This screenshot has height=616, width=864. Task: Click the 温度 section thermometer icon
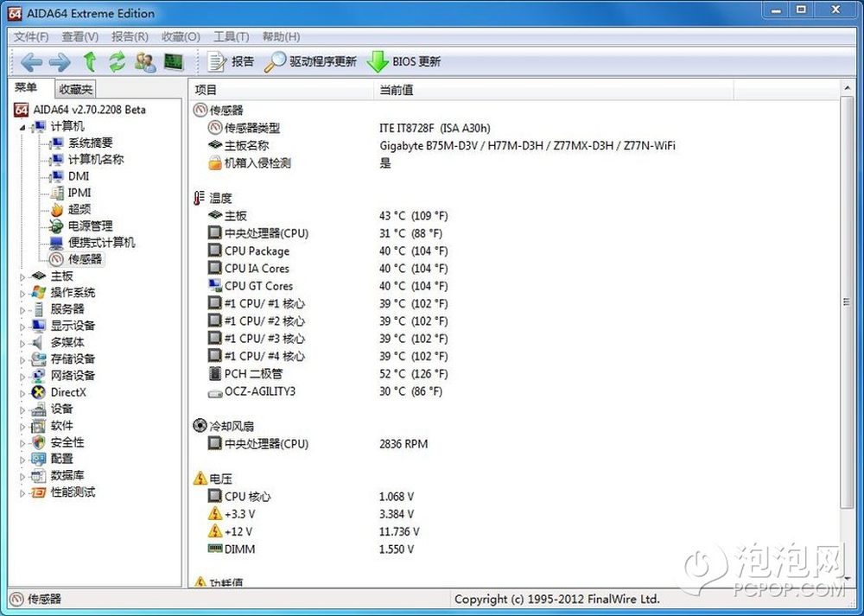coord(200,198)
